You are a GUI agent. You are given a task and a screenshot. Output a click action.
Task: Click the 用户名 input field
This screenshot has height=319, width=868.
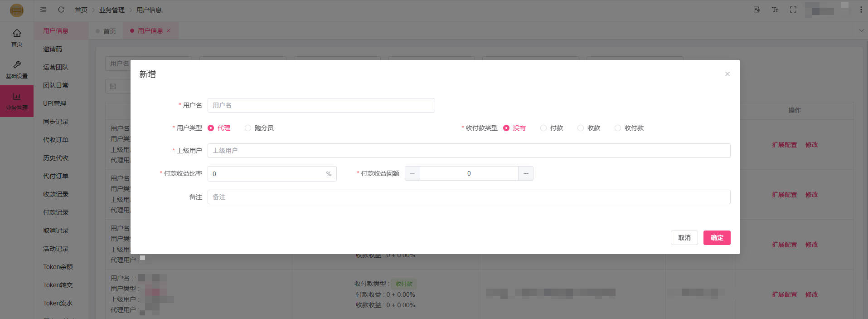click(x=321, y=105)
